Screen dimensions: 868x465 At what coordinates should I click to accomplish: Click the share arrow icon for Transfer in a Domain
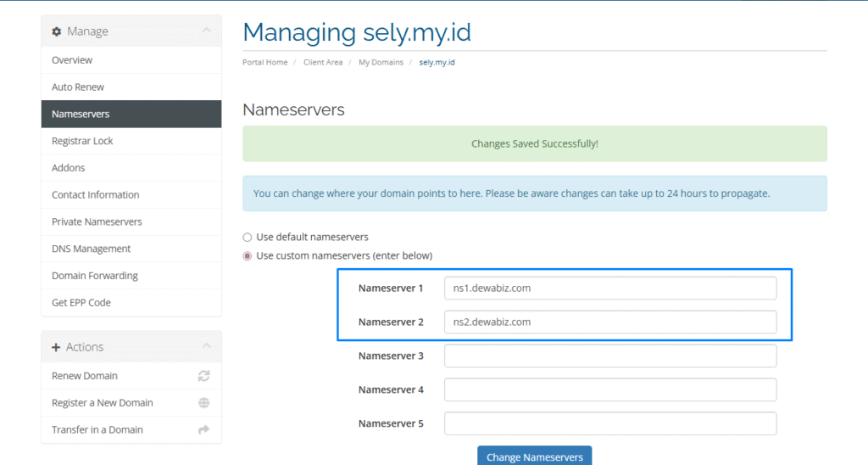click(x=203, y=430)
